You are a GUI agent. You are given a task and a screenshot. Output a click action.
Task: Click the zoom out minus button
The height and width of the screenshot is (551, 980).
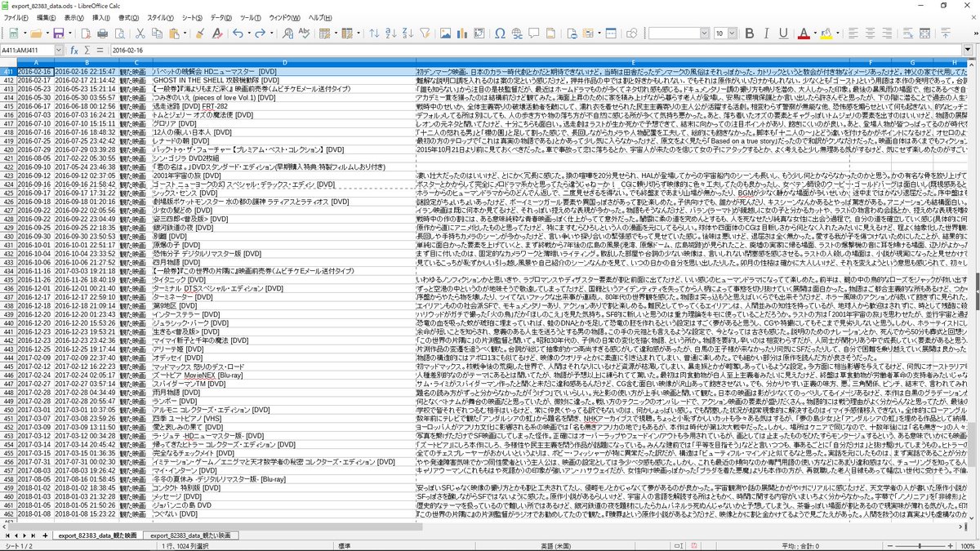tap(890, 546)
